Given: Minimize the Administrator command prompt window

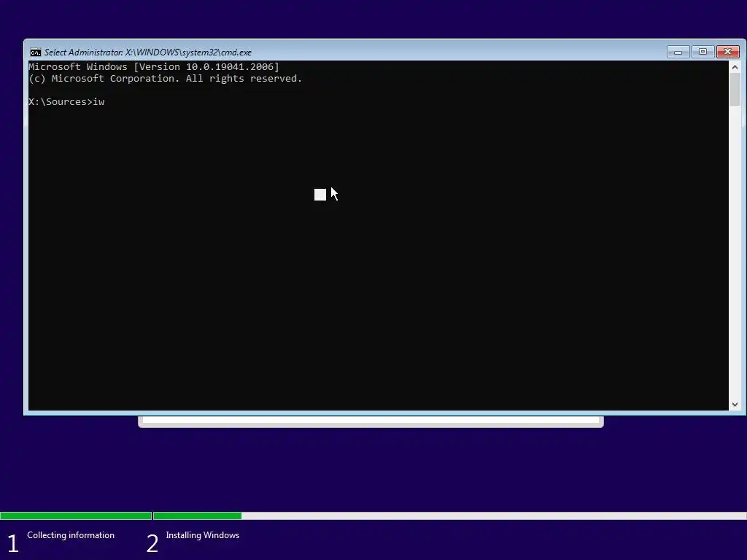Looking at the screenshot, I should 678,52.
